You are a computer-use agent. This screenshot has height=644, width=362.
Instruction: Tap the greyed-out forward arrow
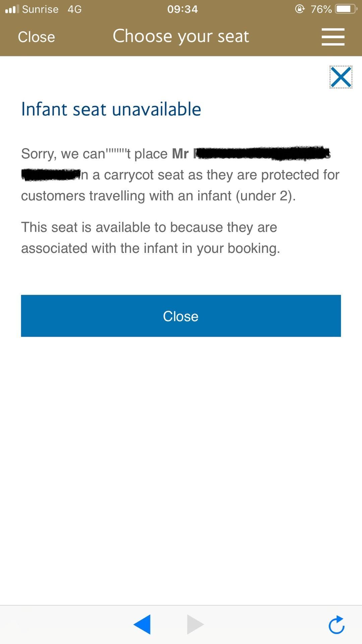[195, 625]
